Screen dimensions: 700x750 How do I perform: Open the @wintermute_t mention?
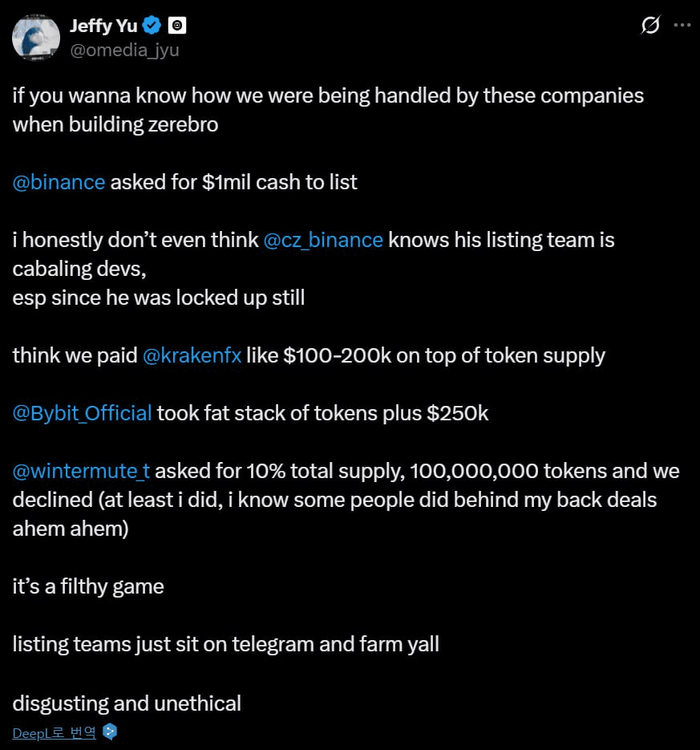(81, 471)
